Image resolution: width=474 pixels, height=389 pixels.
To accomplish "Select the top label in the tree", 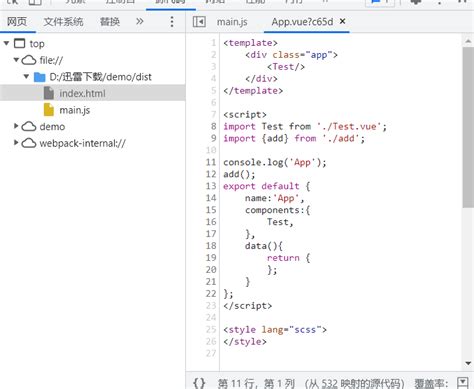I will point(37,44).
